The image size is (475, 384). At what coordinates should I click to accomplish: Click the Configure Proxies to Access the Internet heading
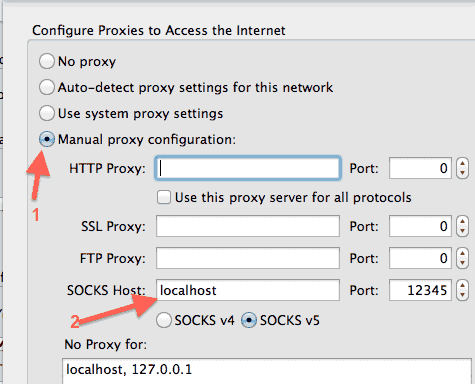click(159, 30)
